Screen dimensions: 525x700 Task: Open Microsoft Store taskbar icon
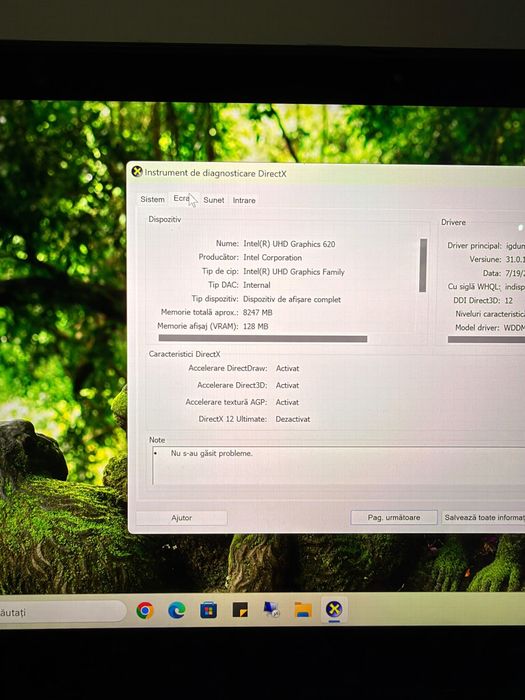coord(208,610)
